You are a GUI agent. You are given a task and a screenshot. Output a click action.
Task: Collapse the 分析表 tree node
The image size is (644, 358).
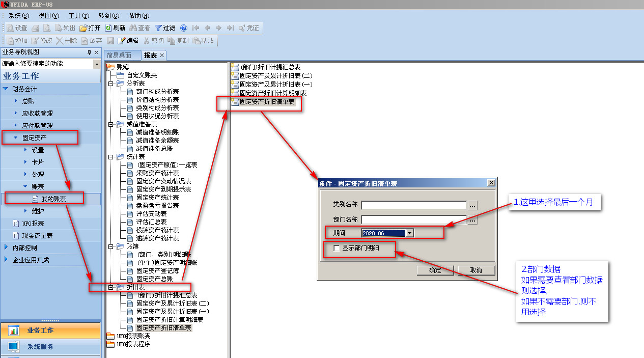pos(111,84)
